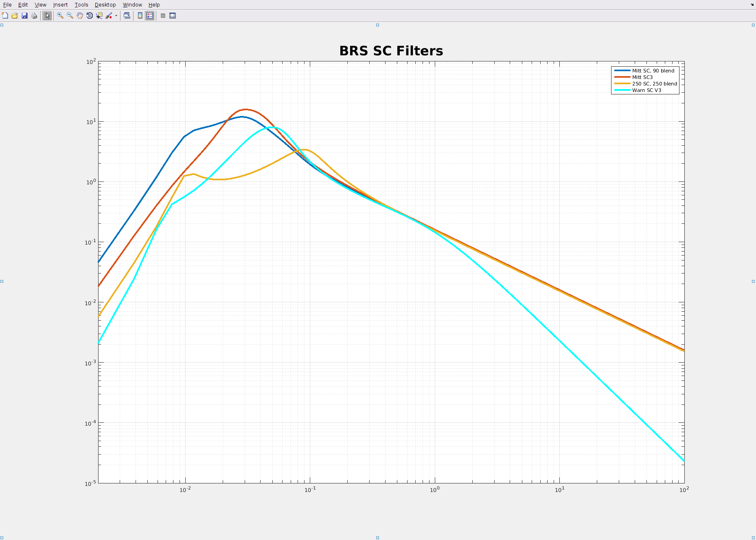
Task: Click the 'Warn SC V3' legend entry
Action: pos(646,90)
